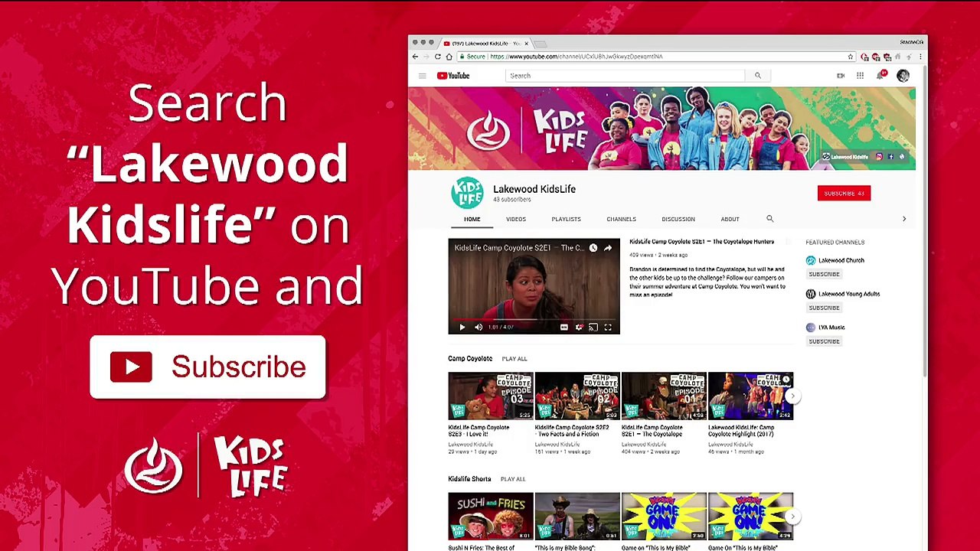Show more Kidslife Shorts with the next arrow
The height and width of the screenshot is (551, 980).
(x=793, y=517)
